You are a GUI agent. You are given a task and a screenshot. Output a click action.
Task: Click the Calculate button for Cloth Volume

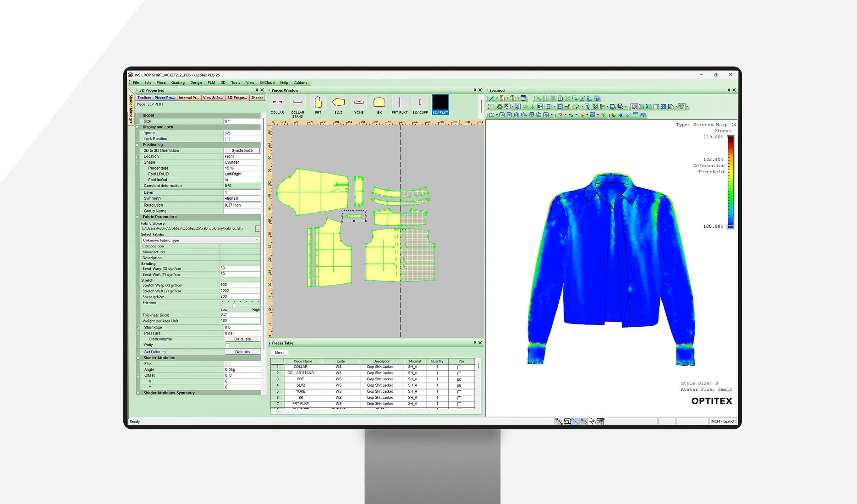pos(242,339)
